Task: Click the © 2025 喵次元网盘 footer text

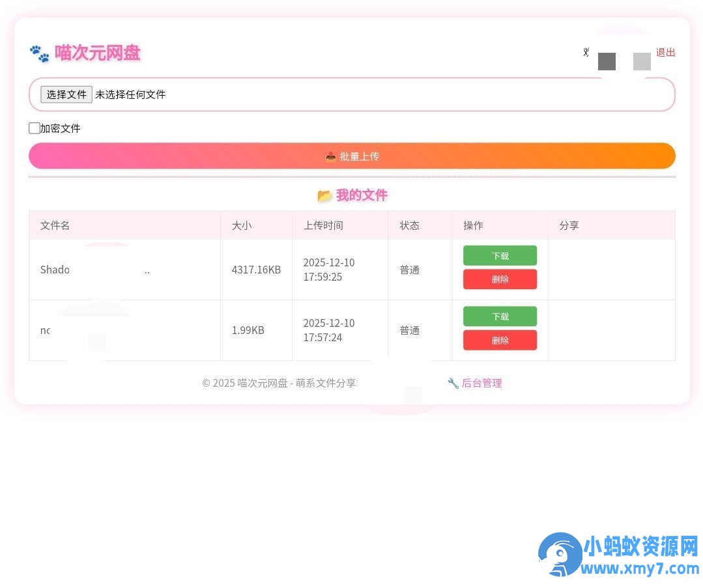Action: coord(280,383)
